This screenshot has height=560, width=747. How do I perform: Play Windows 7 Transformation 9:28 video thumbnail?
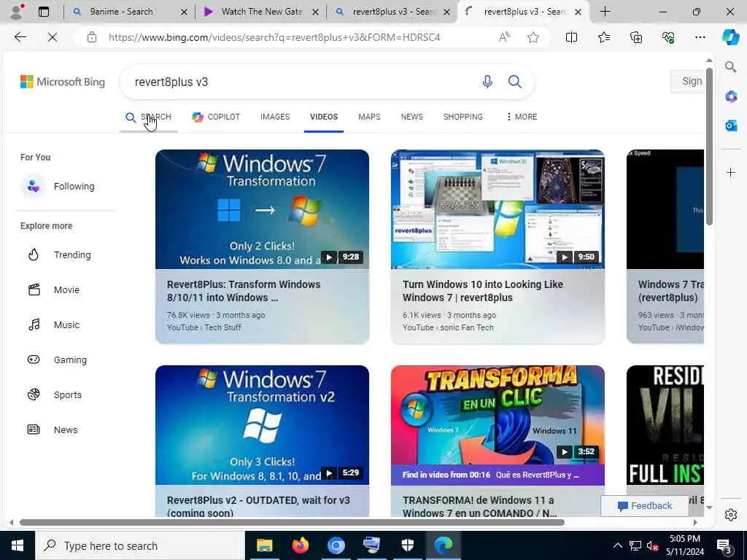[x=262, y=209]
